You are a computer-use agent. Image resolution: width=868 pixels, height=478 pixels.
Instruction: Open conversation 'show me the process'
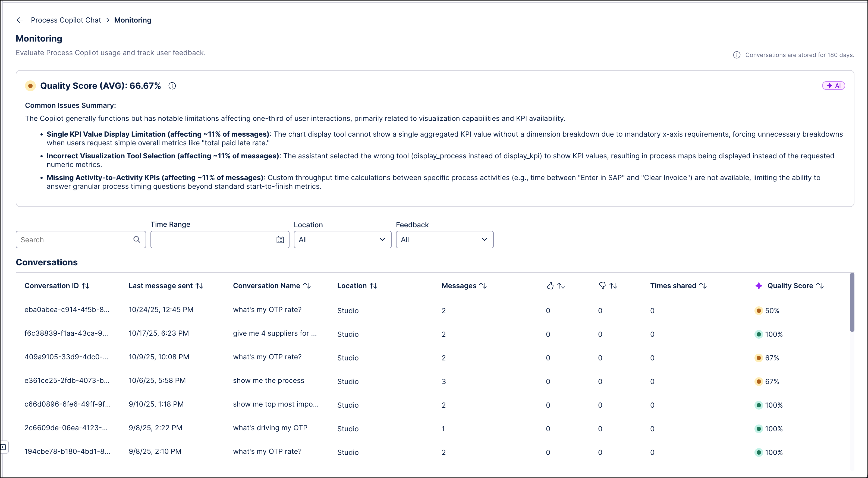(269, 381)
